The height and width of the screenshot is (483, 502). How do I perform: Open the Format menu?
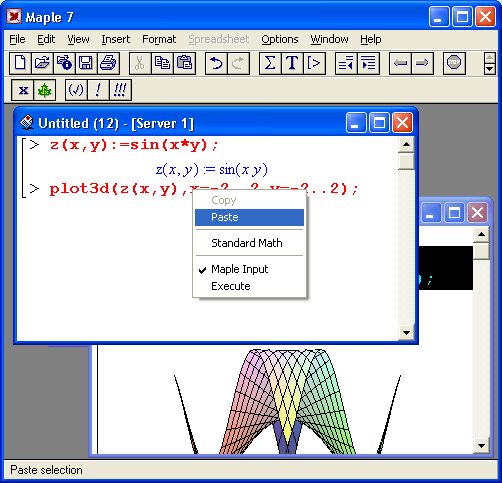[x=159, y=39]
